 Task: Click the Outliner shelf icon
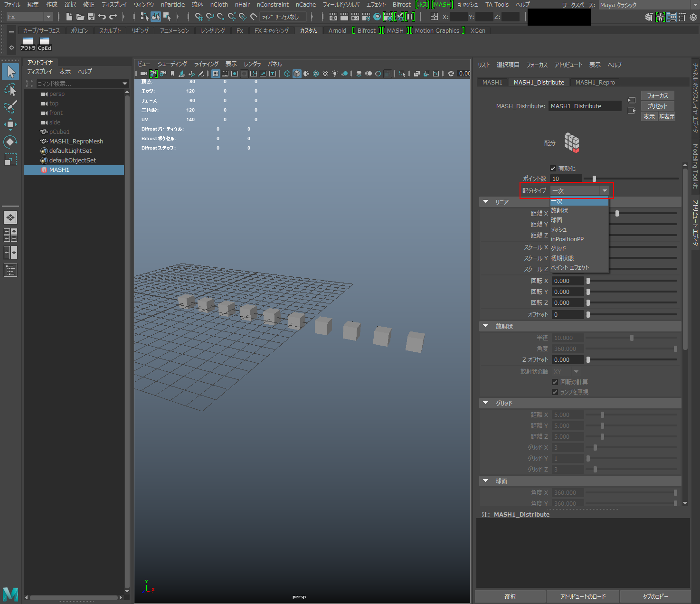click(x=28, y=44)
